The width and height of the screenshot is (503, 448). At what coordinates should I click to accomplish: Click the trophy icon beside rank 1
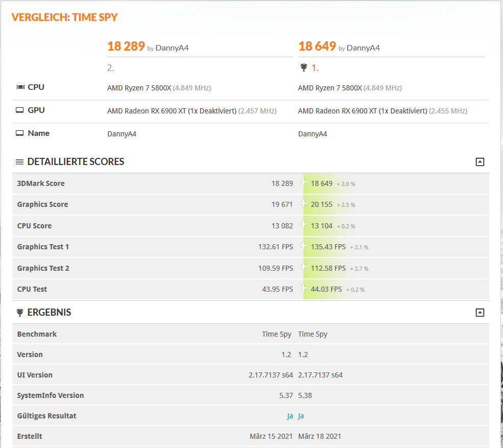(303, 68)
